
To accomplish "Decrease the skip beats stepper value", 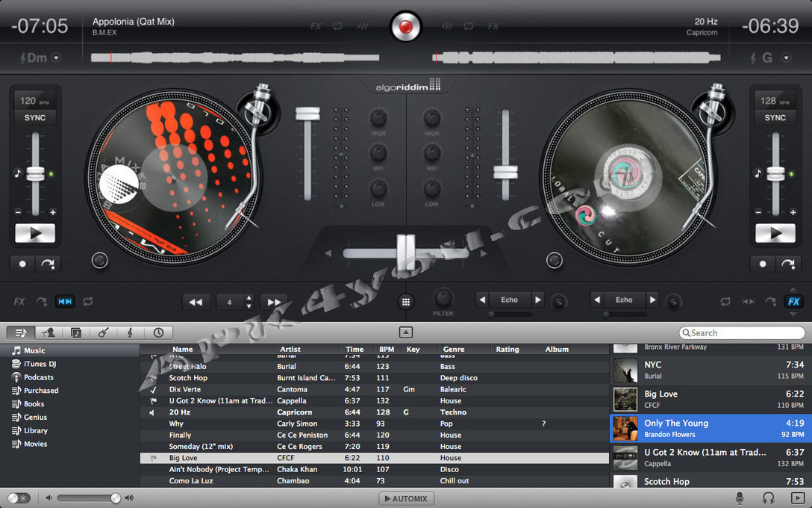I will click(249, 306).
